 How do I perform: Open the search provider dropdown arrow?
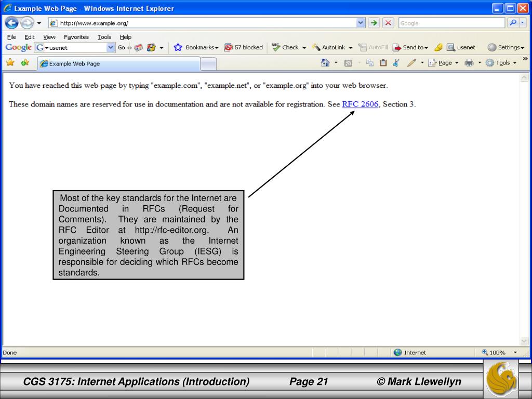tap(523, 23)
